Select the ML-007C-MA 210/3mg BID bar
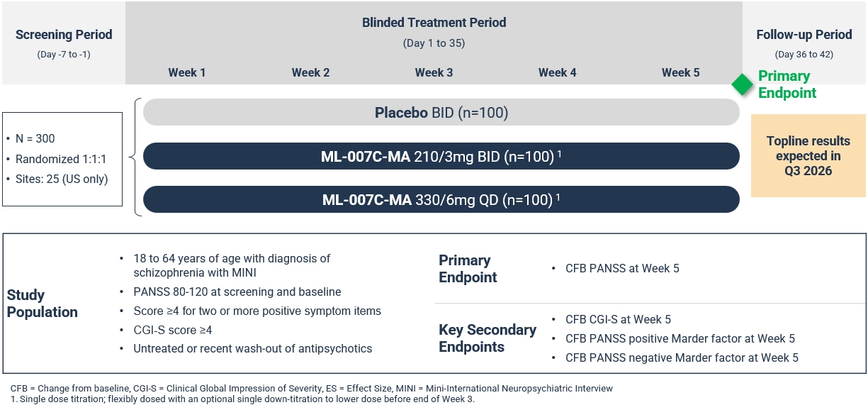This screenshot has height=405, width=868. (441, 157)
